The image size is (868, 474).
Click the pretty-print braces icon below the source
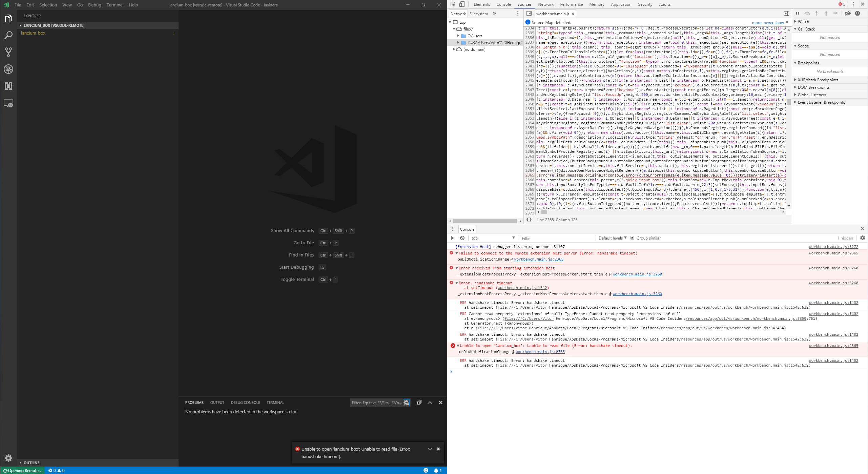click(529, 220)
